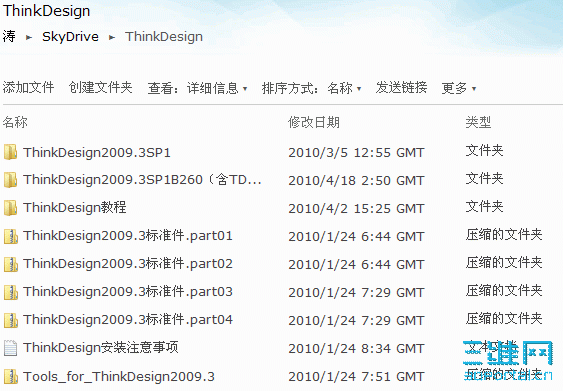The height and width of the screenshot is (391, 563).
Task: Sort by the 修改日期 column header
Action: click(314, 122)
